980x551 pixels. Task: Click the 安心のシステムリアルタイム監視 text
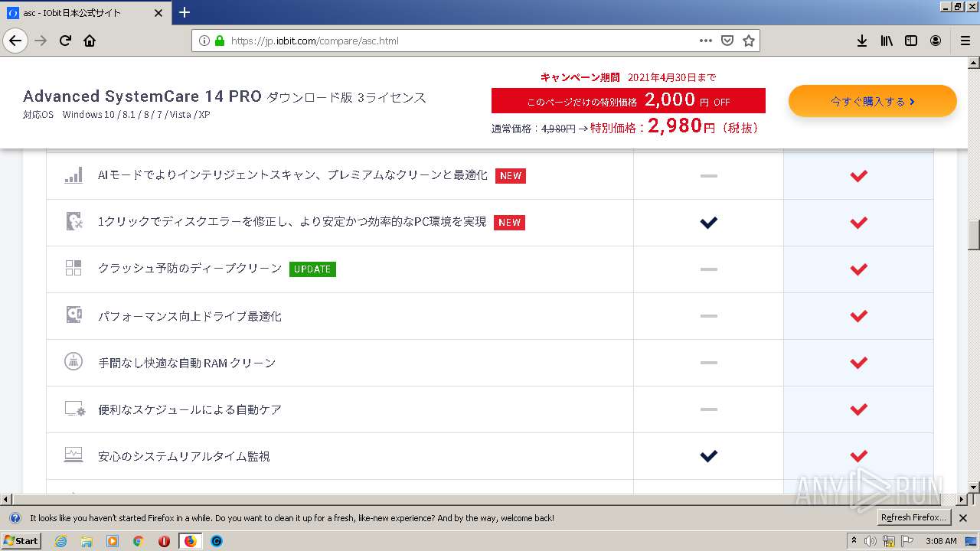pos(184,456)
